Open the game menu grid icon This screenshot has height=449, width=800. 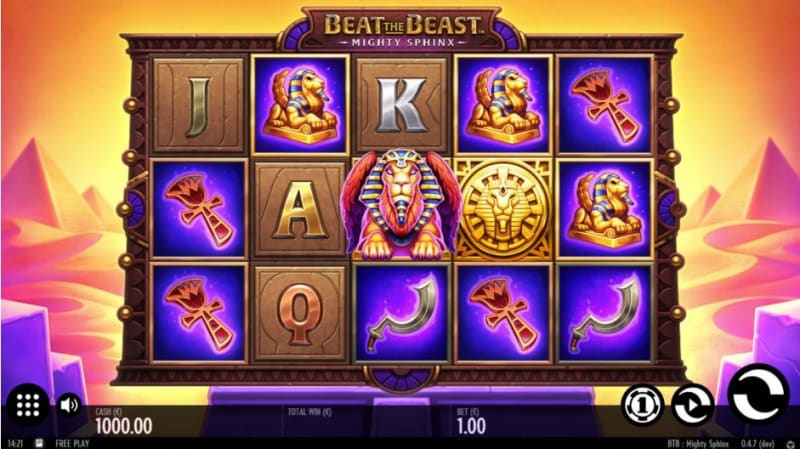(28, 405)
